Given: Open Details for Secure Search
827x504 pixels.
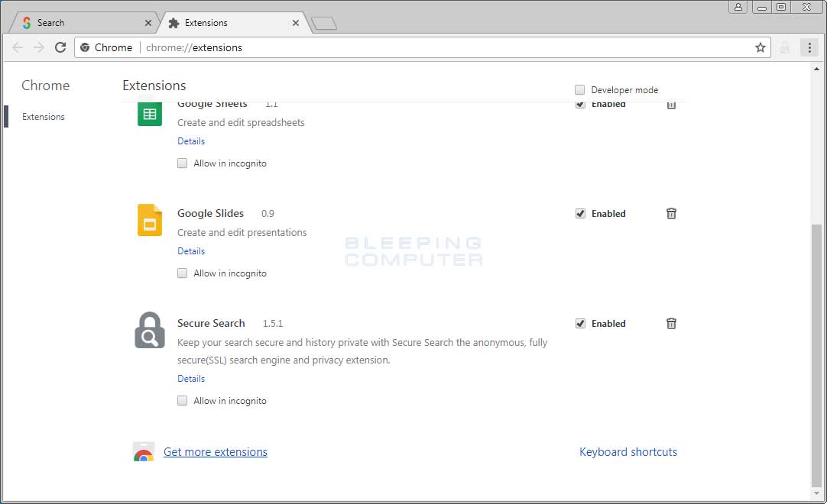Looking at the screenshot, I should tap(191, 379).
